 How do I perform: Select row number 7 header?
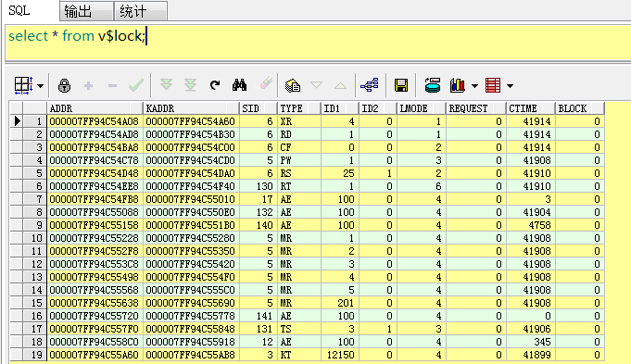click(34, 199)
